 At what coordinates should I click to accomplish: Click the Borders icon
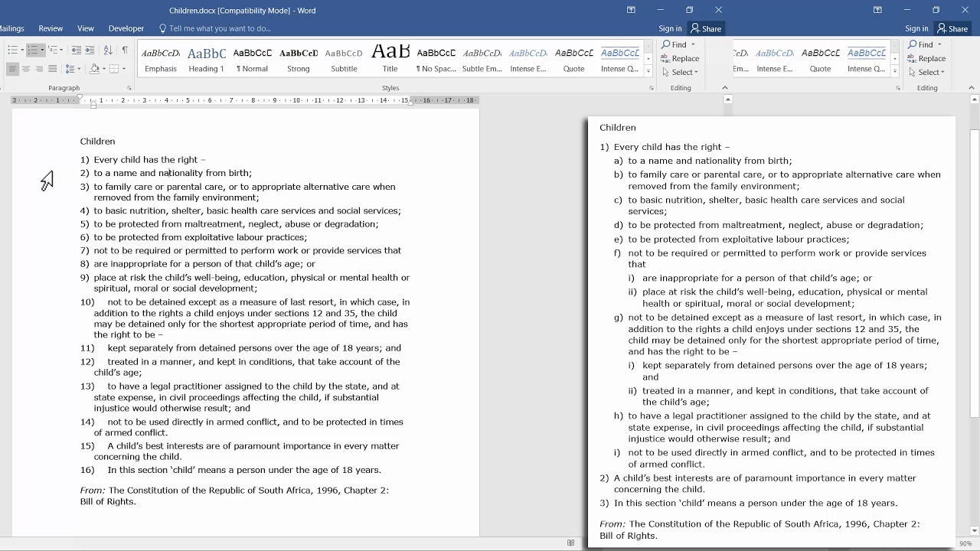(x=113, y=69)
